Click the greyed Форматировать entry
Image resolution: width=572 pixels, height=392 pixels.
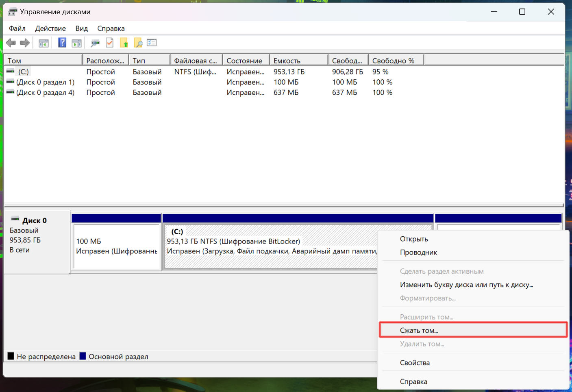point(473,298)
